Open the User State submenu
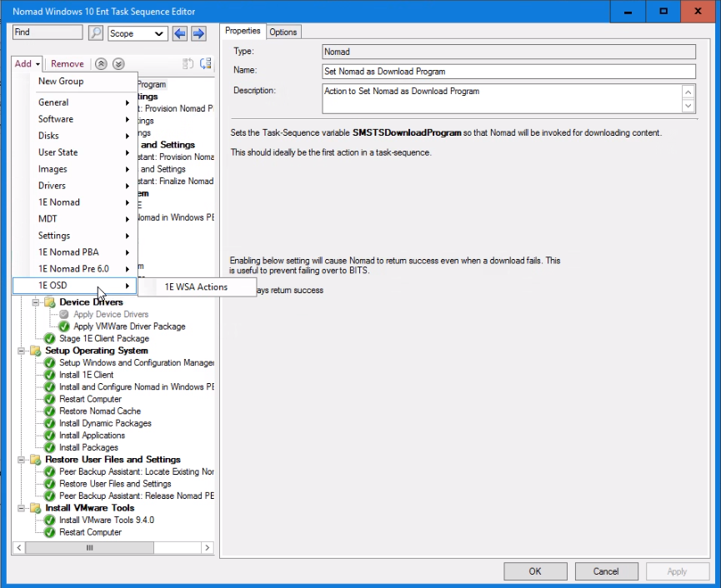This screenshot has height=588, width=721. click(74, 152)
